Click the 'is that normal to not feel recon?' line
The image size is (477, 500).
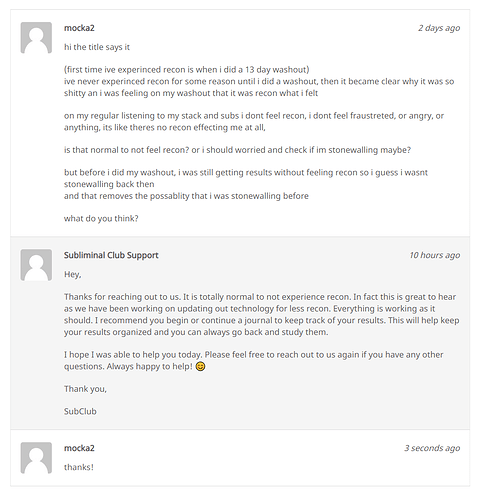point(237,150)
